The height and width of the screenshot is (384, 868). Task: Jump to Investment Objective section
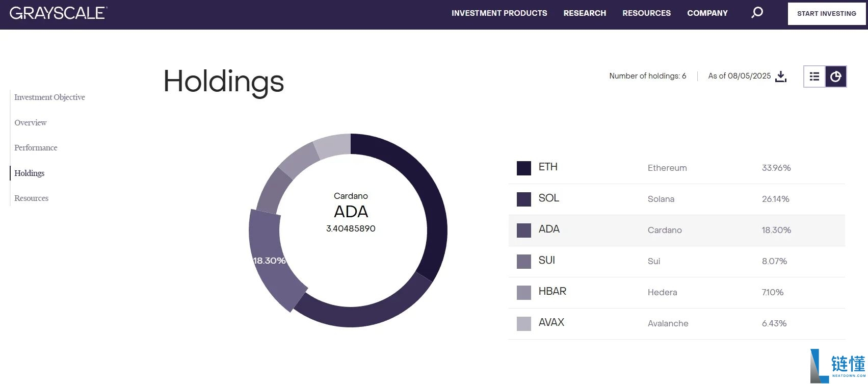pos(49,97)
